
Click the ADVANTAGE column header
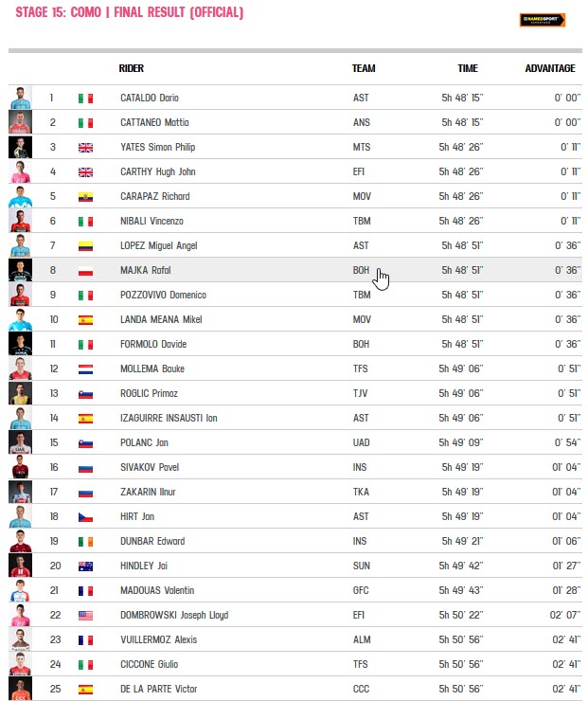click(x=549, y=68)
